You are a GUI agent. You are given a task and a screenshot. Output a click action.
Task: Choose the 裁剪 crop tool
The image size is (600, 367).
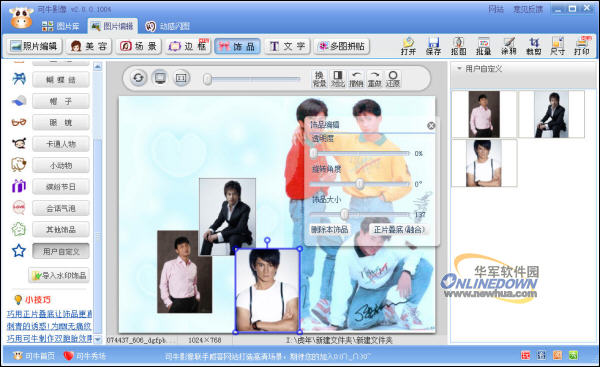coord(533,46)
